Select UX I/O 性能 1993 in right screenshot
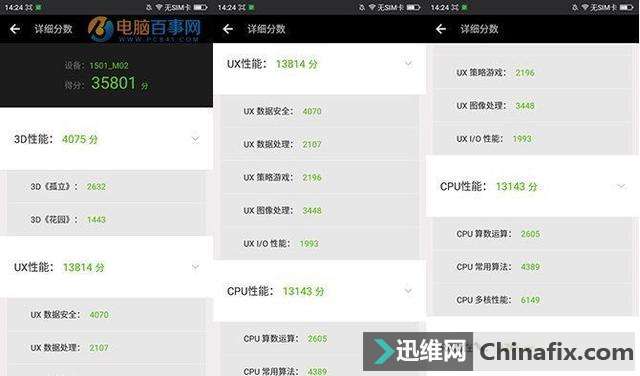 [x=533, y=139]
